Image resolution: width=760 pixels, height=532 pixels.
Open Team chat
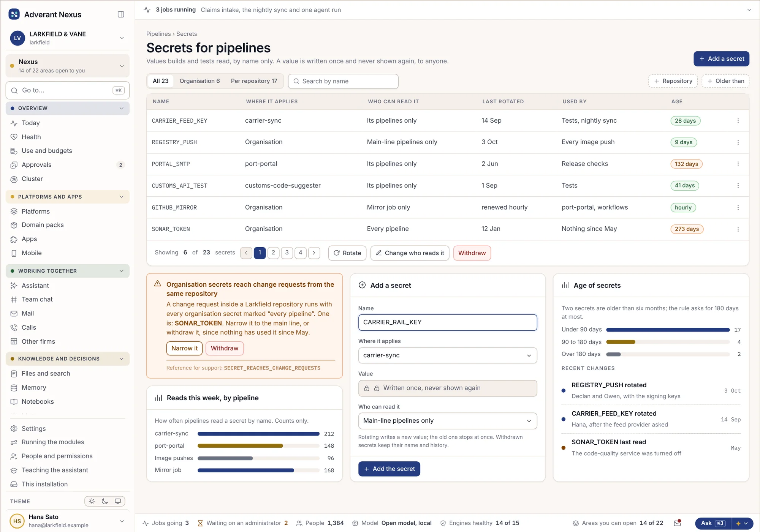[68, 300]
